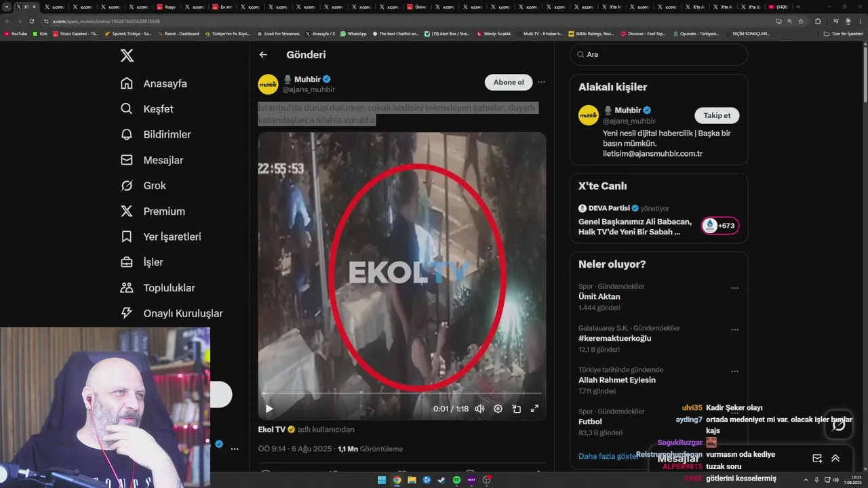
Task: Open Chrome from taskbar
Action: point(397,480)
